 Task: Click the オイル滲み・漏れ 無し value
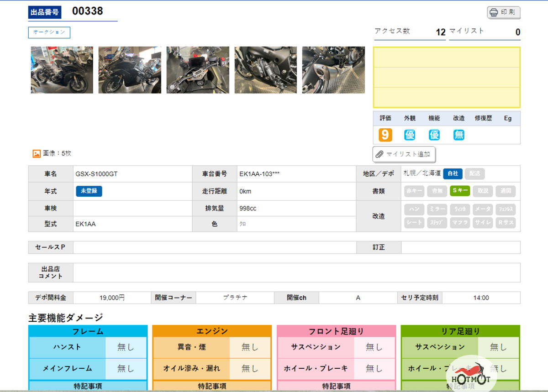click(x=250, y=369)
